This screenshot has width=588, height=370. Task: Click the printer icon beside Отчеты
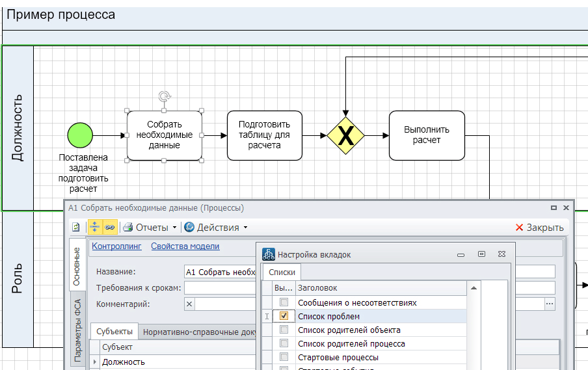(128, 228)
